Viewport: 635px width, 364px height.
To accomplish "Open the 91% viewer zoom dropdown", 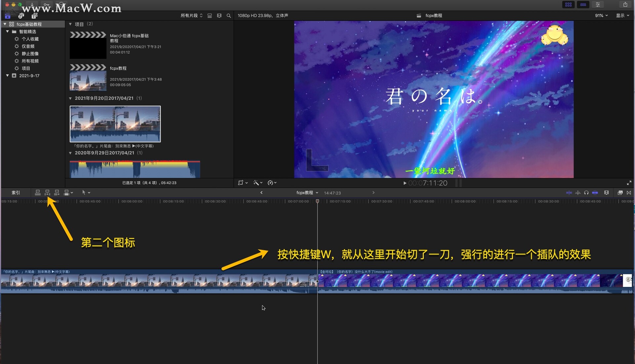I will coord(601,16).
